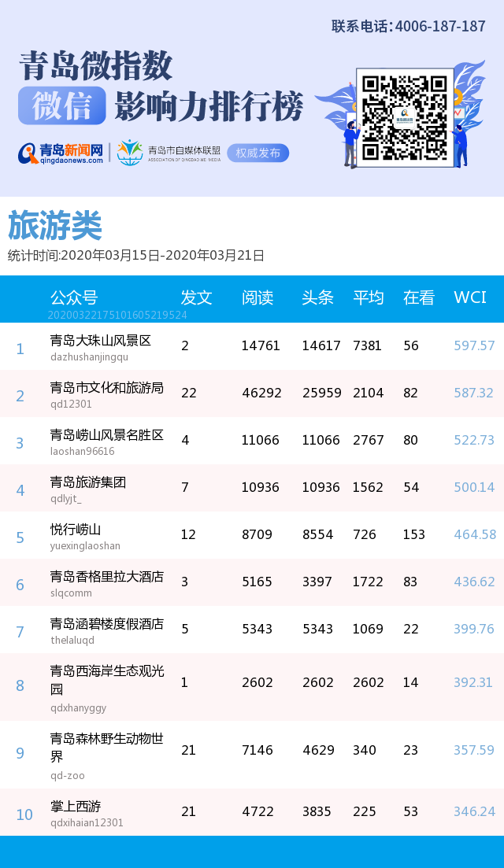Sort by the 阅读 column header
The image size is (504, 868).
click(257, 297)
